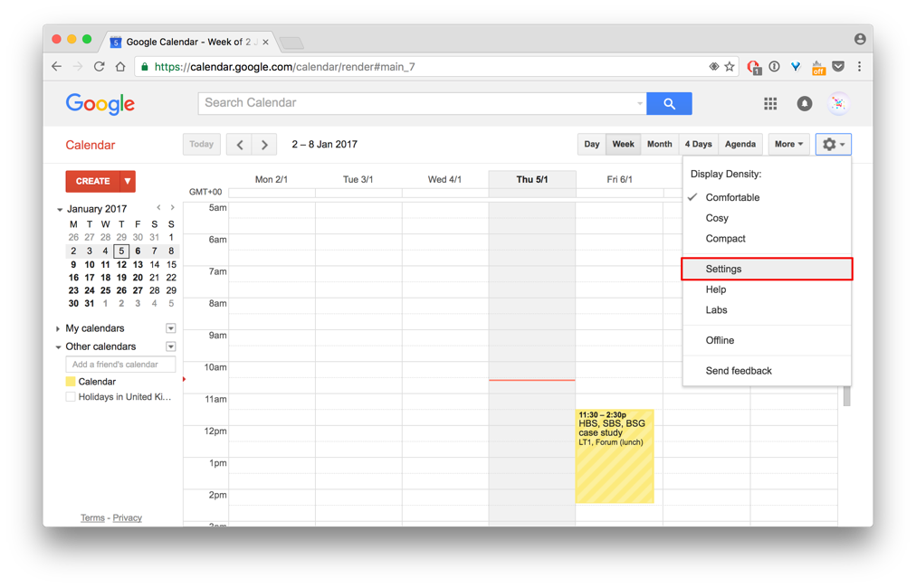
Task: Switch to Week view
Action: (x=624, y=144)
